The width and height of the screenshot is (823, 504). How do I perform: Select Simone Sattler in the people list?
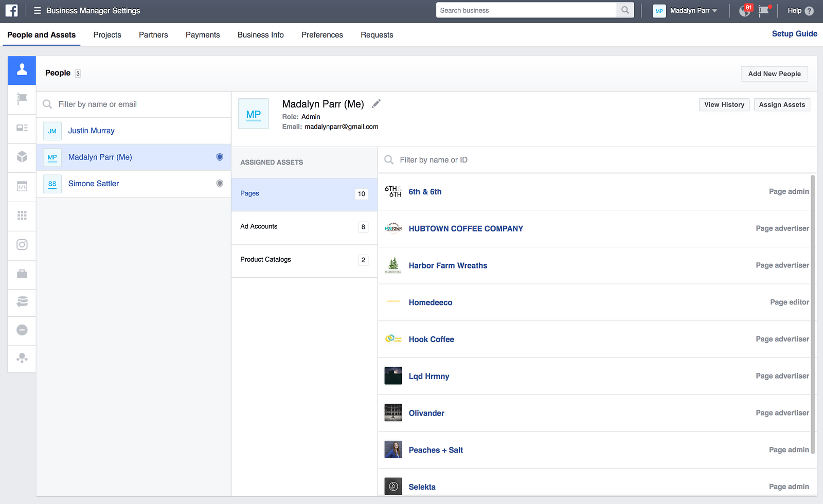point(133,184)
